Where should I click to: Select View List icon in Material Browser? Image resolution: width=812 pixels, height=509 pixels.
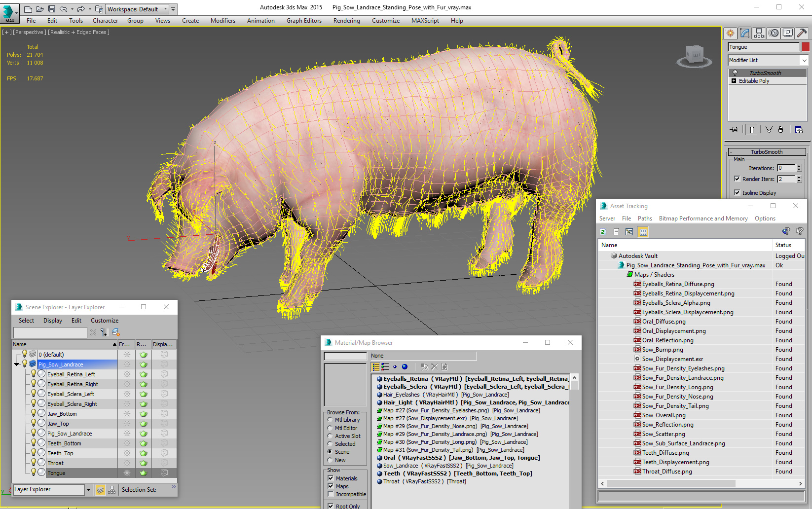376,367
